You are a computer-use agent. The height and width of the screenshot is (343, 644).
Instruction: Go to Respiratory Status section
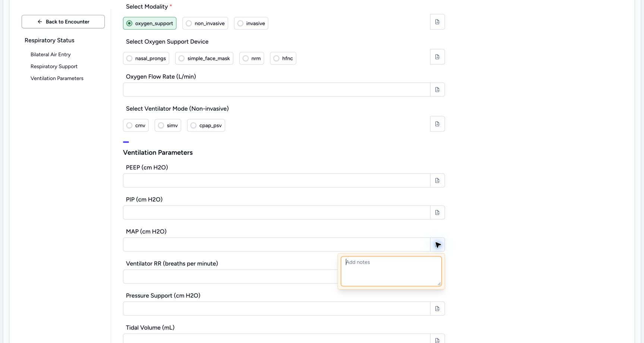(x=50, y=40)
